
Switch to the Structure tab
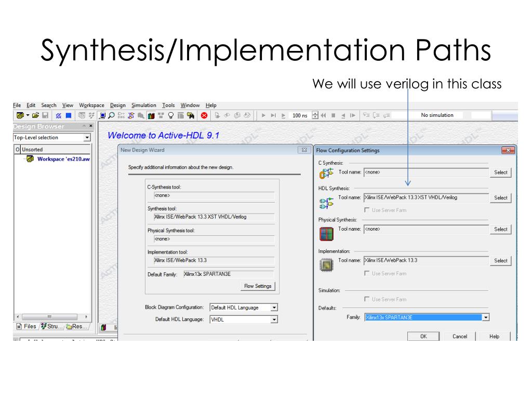tap(52, 326)
